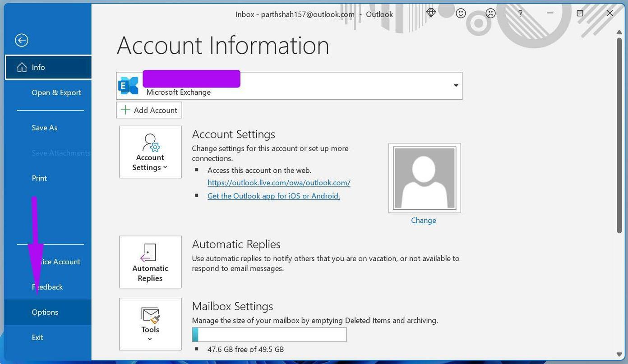Click the Add Account button
This screenshot has width=628, height=364.
coord(149,110)
